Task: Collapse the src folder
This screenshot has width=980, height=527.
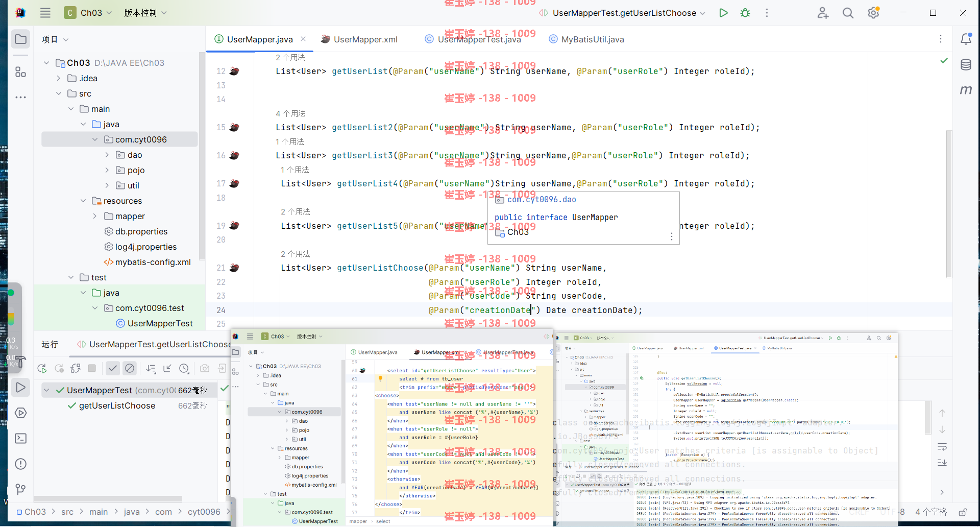Action: pos(58,93)
